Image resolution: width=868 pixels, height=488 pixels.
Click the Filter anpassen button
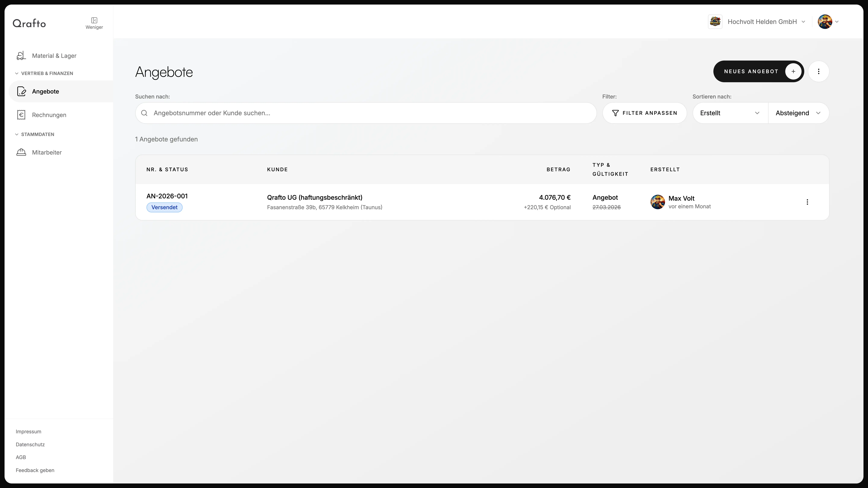tap(644, 113)
